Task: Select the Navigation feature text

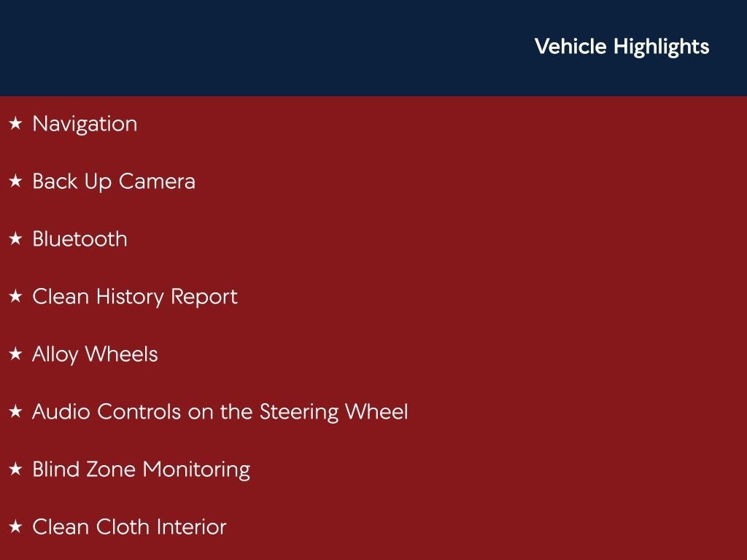Action: pos(85,124)
